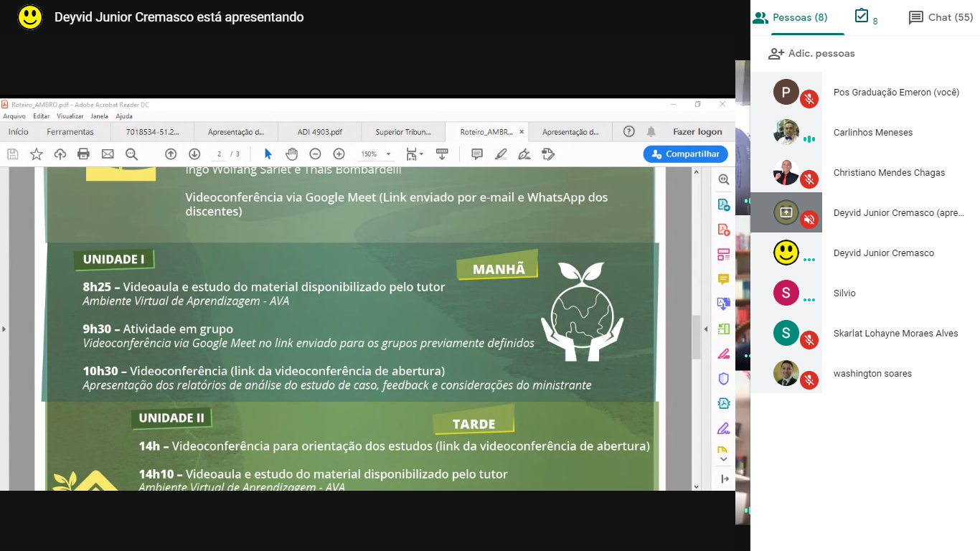
Task: Click the notifications bell icon in Acrobat
Action: coord(651,131)
